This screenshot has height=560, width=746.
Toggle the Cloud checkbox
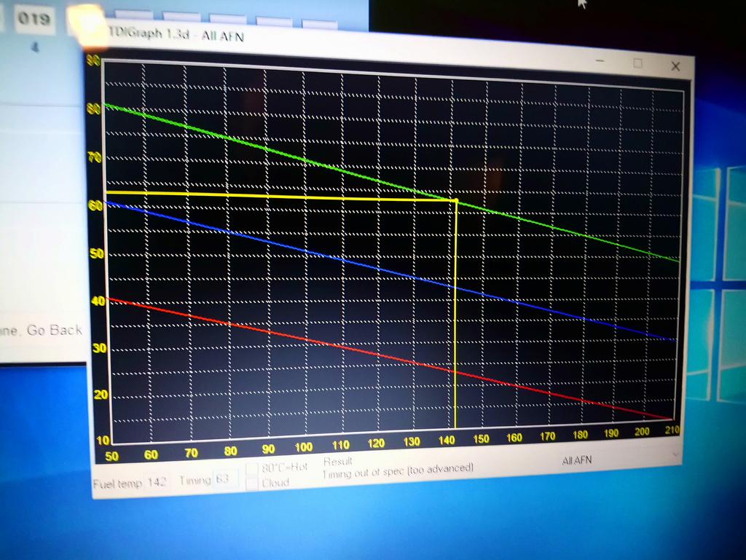(x=252, y=484)
